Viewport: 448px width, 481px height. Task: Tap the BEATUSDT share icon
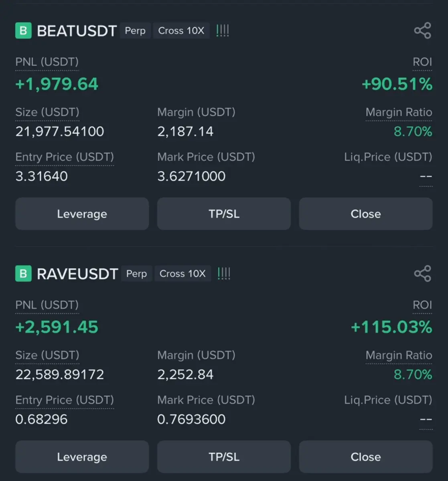coord(422,31)
